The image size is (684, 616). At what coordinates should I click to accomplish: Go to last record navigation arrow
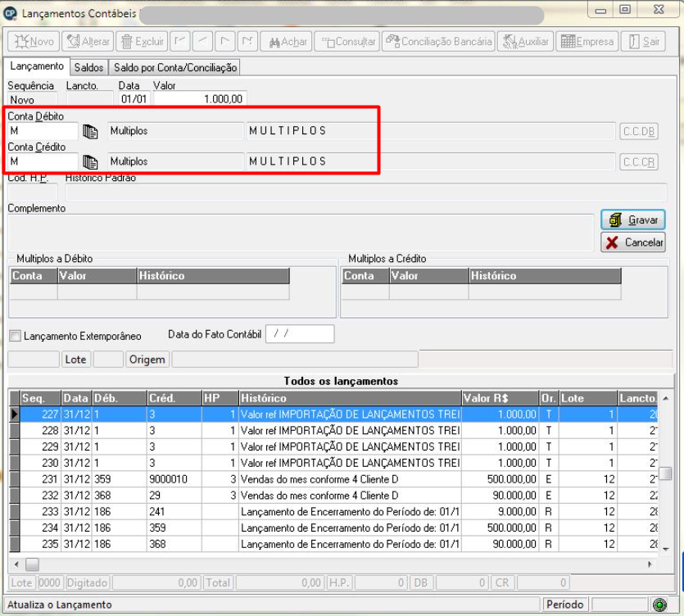[x=247, y=42]
